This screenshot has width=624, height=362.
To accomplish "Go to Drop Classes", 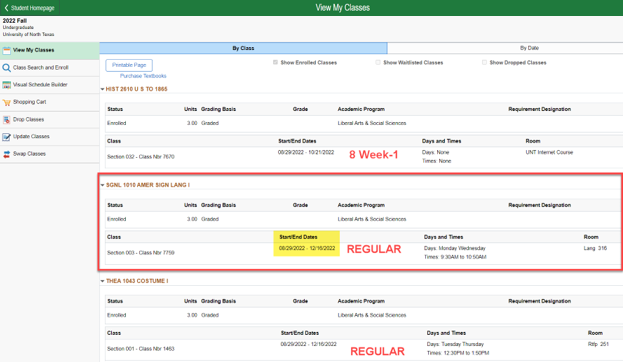I will pos(49,119).
